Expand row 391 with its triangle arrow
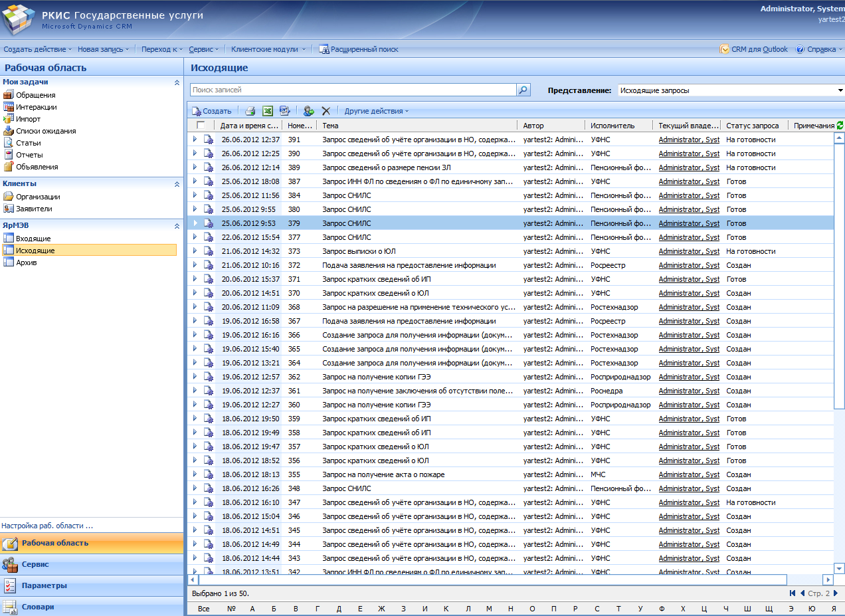845x616 pixels. [x=195, y=140]
